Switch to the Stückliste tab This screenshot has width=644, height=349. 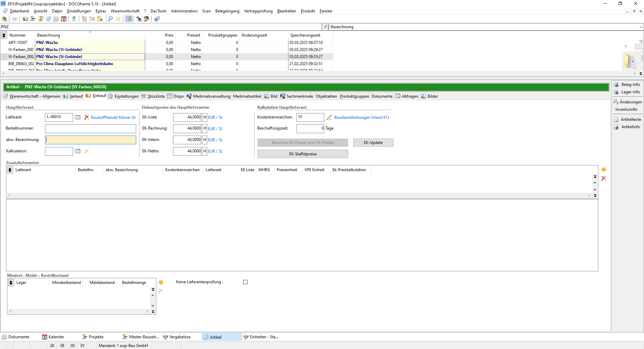point(153,96)
